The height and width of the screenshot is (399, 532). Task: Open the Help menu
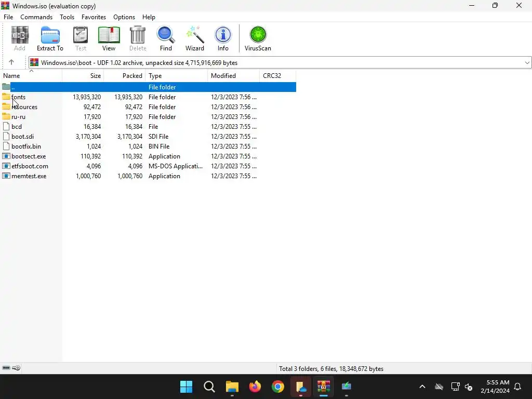click(x=149, y=17)
